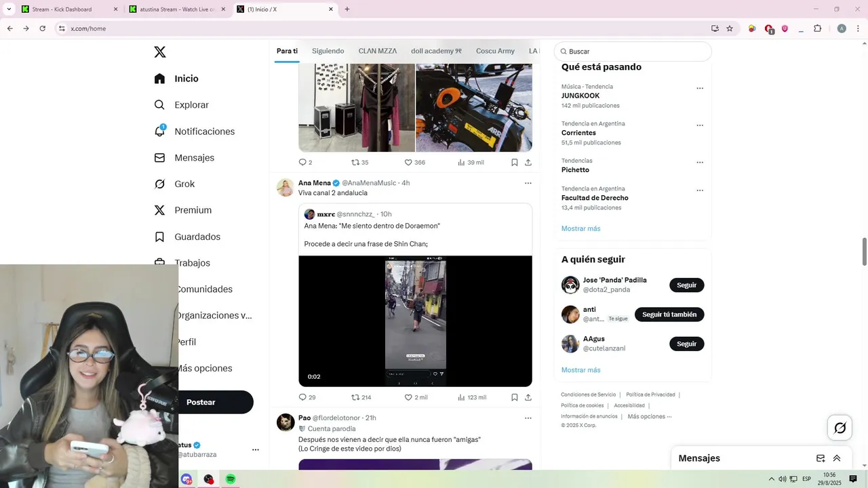Follow AAgus @cutelanzani

coord(687,344)
